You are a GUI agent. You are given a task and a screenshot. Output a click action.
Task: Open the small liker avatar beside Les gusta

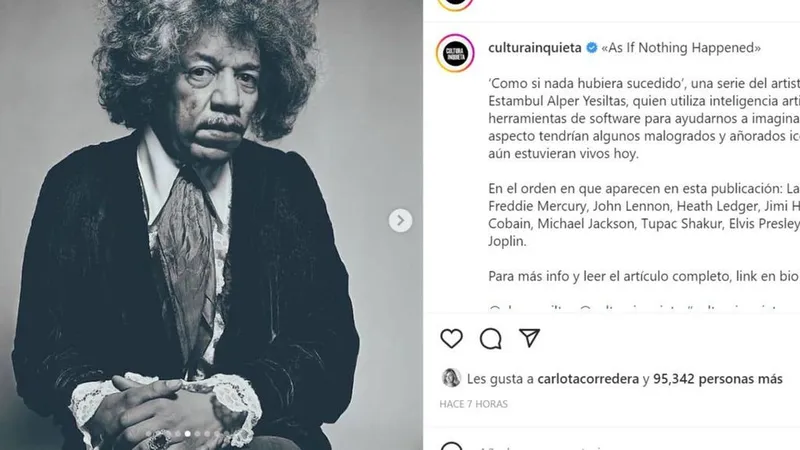451,378
